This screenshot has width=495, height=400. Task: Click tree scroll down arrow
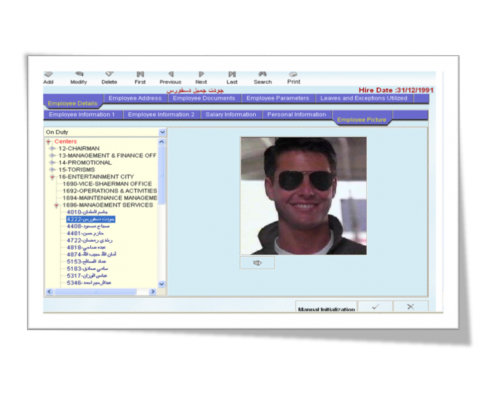162,284
